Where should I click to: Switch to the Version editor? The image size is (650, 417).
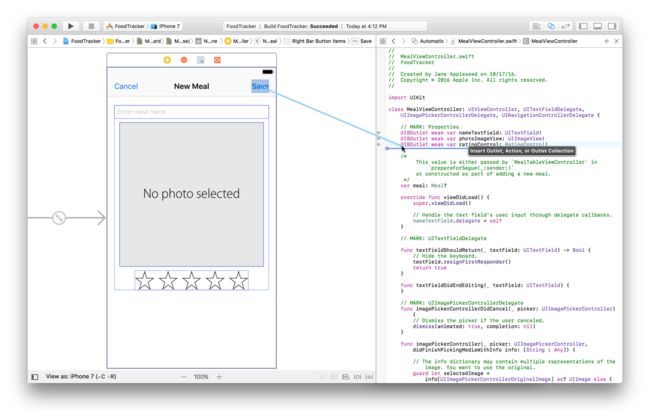coord(565,26)
